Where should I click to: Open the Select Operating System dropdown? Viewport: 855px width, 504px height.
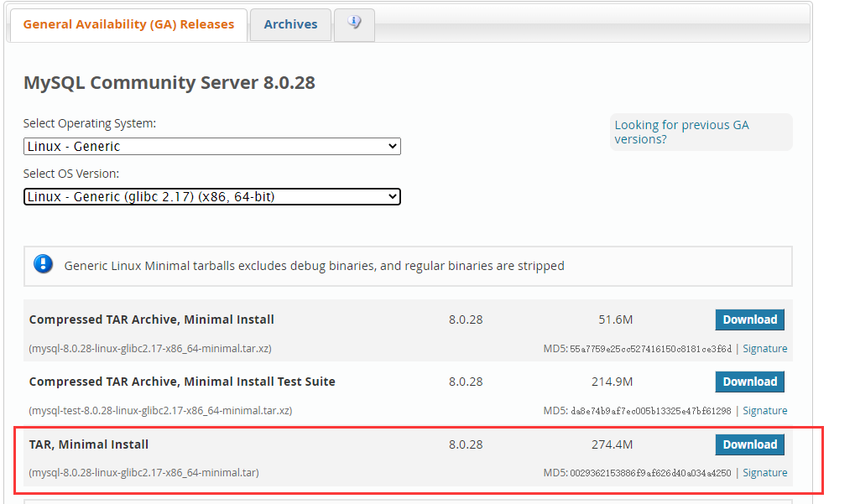[211, 146]
